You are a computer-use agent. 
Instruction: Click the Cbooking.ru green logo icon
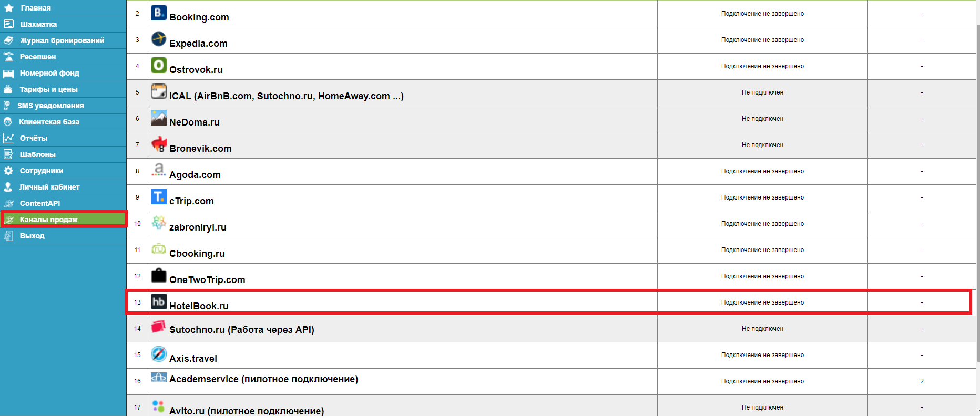pyautogui.click(x=159, y=249)
